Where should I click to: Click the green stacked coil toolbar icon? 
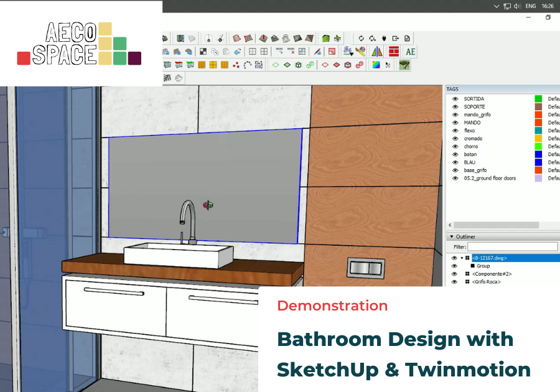pos(325,38)
